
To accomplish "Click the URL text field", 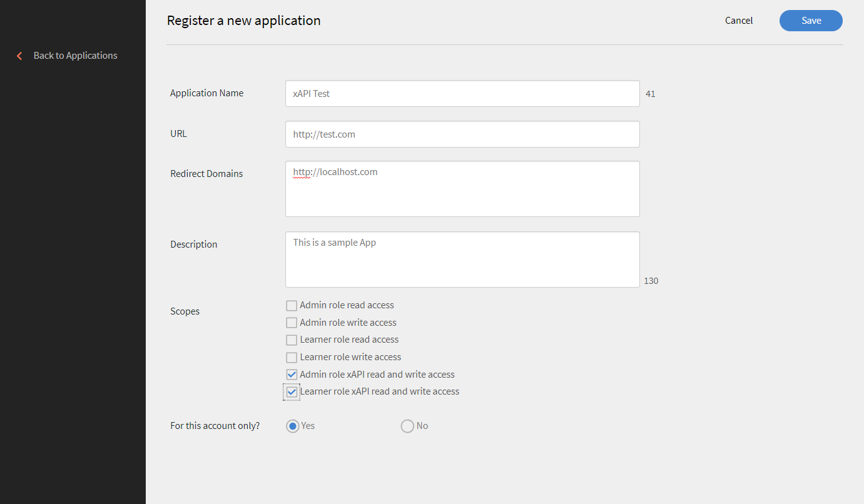I will 462,134.
